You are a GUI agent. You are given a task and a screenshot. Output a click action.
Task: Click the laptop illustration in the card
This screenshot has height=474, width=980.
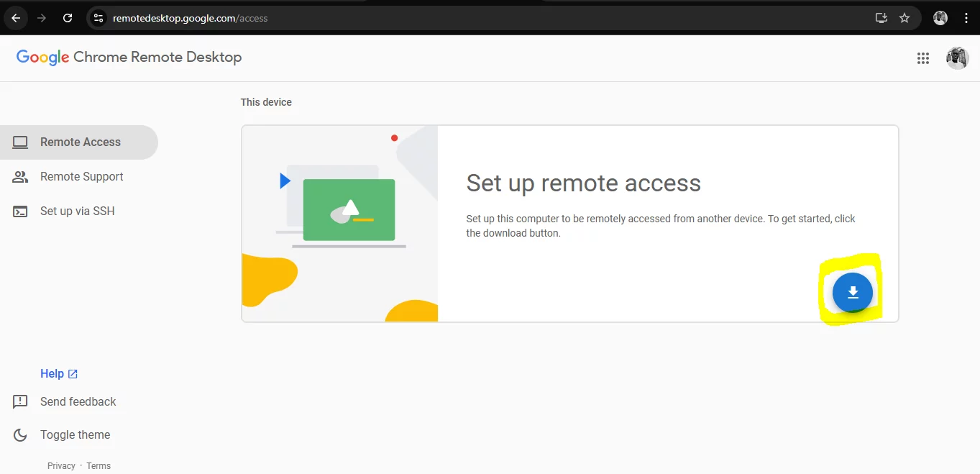click(x=342, y=209)
